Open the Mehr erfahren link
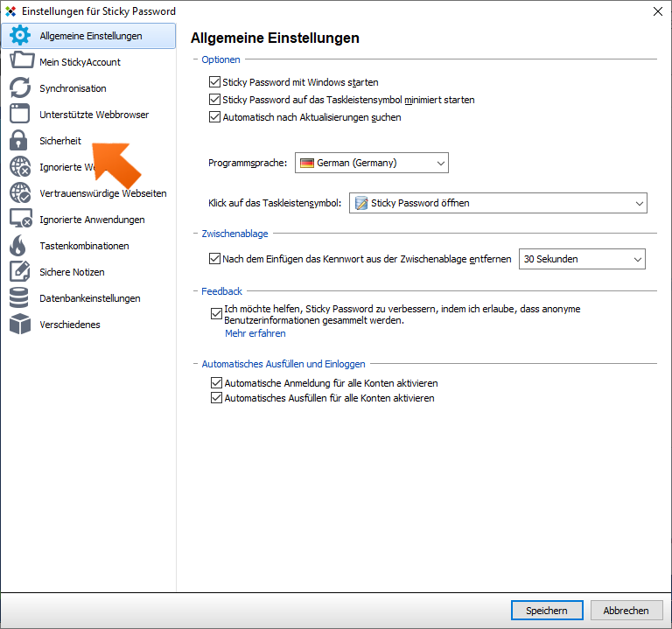672x629 pixels. pos(255,333)
